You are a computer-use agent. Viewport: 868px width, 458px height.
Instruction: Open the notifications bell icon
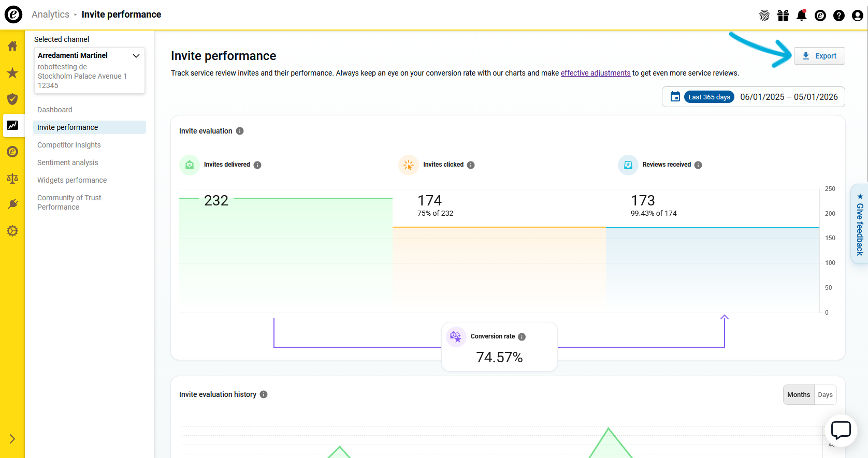[x=801, y=16]
